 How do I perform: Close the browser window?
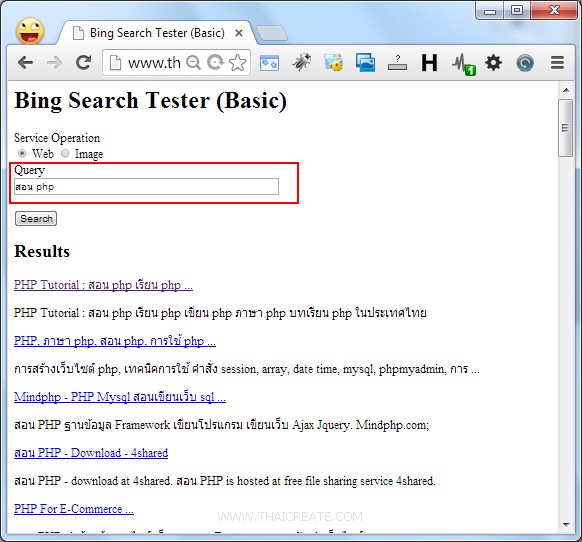(554, 10)
